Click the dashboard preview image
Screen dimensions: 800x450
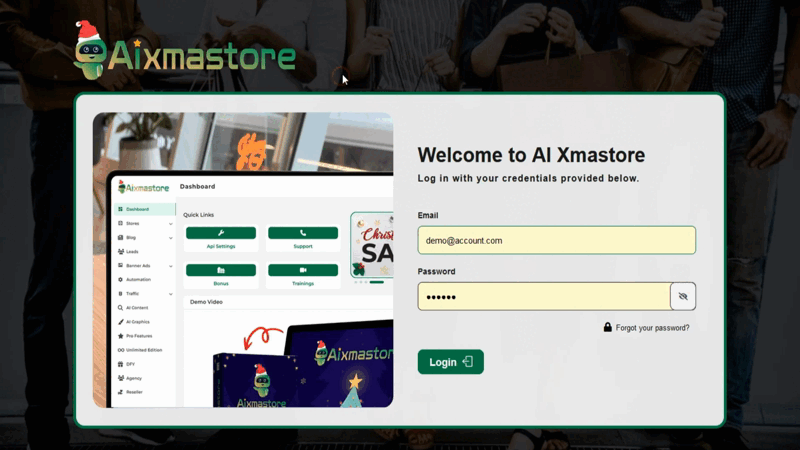coord(243,260)
